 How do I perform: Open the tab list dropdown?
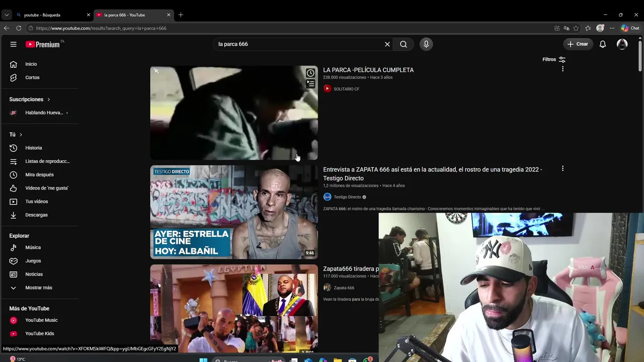(6, 15)
